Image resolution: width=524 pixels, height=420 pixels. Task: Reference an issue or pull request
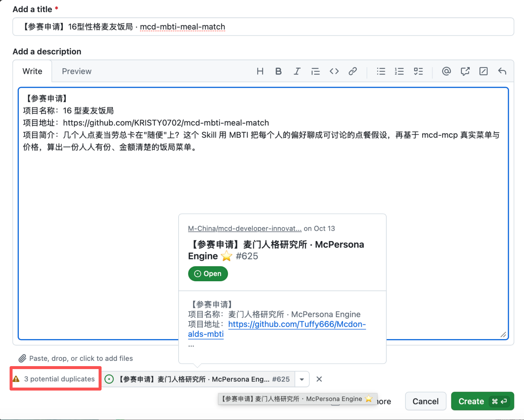pyautogui.click(x=465, y=71)
